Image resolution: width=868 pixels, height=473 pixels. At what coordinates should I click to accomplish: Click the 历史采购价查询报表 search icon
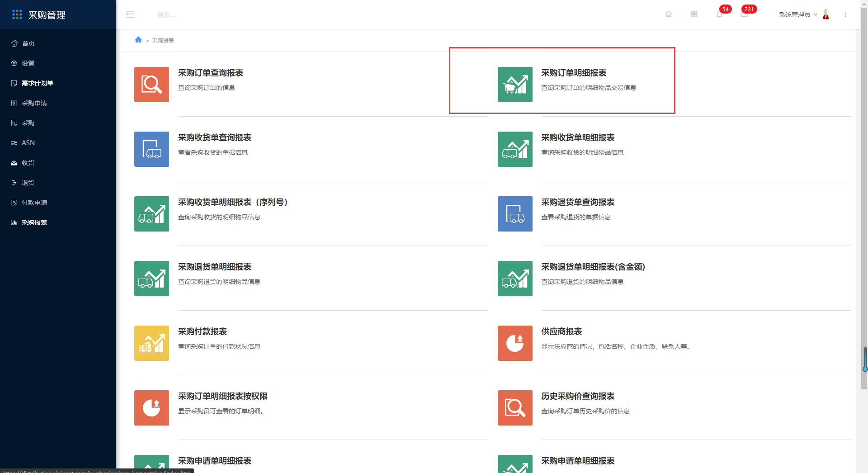[x=515, y=408]
